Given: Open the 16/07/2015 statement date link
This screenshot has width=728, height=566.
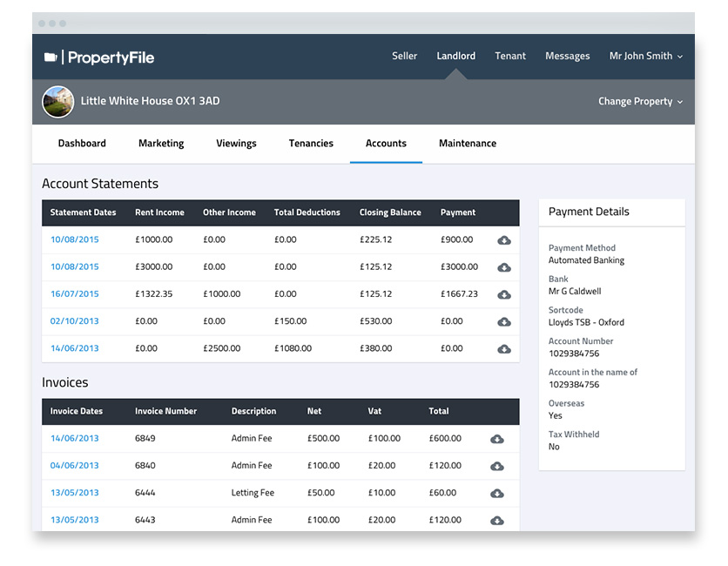Looking at the screenshot, I should point(74,294).
